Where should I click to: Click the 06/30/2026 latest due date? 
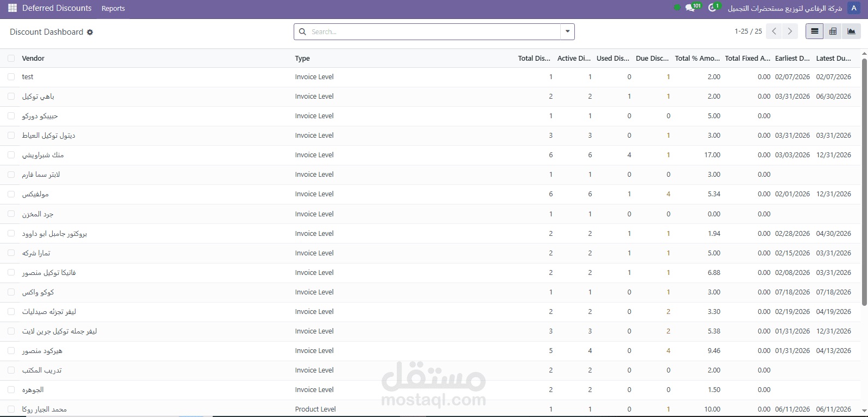click(x=834, y=96)
